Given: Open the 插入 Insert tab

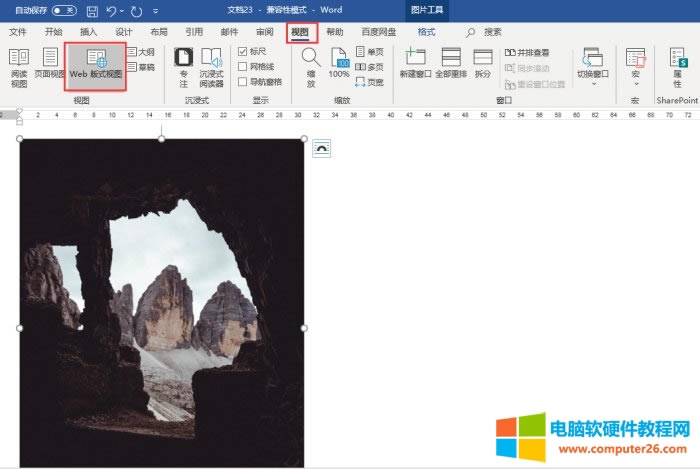Looking at the screenshot, I should pyautogui.click(x=89, y=32).
